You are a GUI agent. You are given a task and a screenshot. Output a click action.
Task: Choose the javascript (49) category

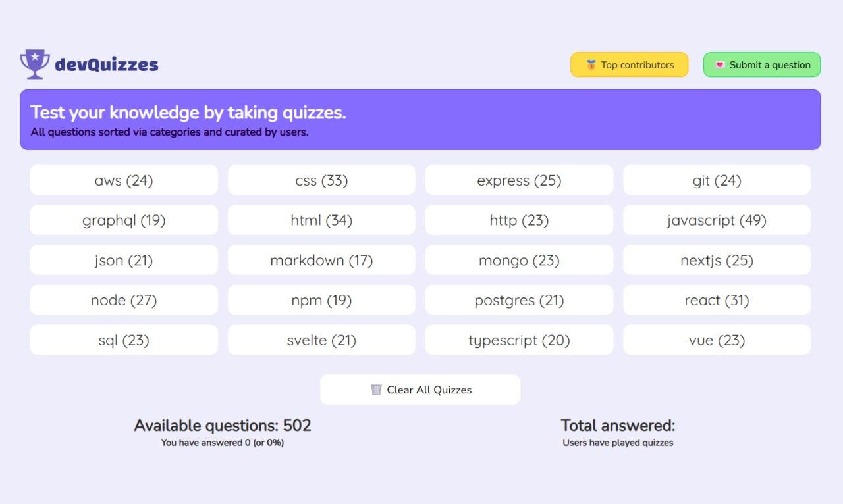pyautogui.click(x=717, y=220)
